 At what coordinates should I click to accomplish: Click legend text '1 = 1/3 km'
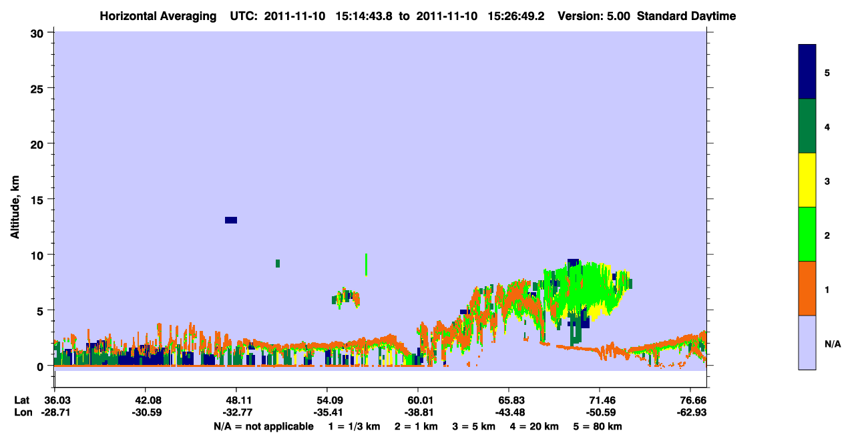tap(355, 426)
